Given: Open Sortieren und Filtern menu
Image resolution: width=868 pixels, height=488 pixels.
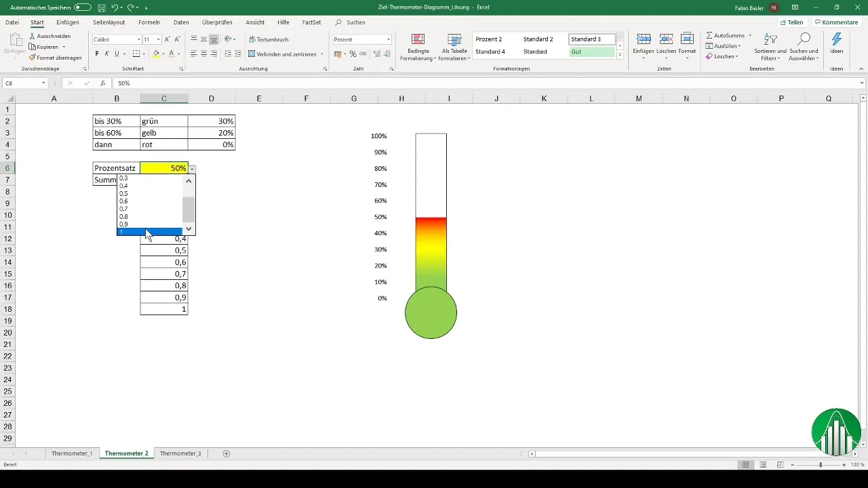Looking at the screenshot, I should coord(770,46).
